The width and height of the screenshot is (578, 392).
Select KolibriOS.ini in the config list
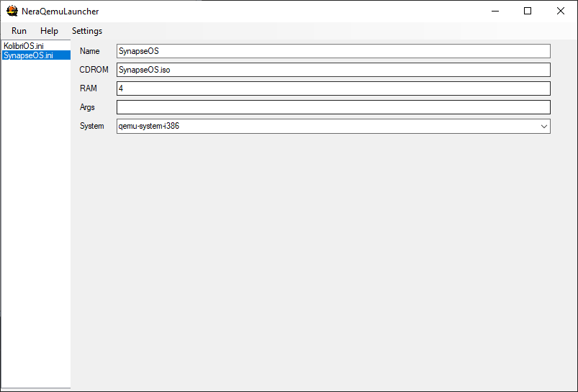24,46
